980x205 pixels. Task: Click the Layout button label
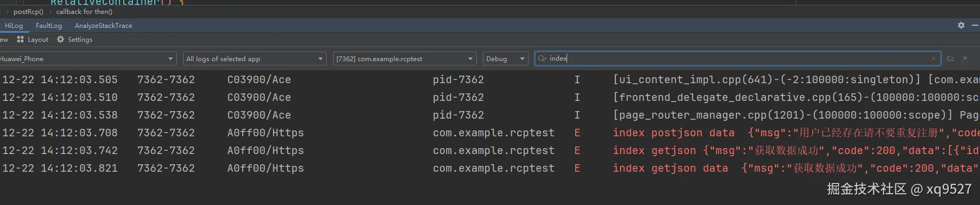tap(38, 39)
